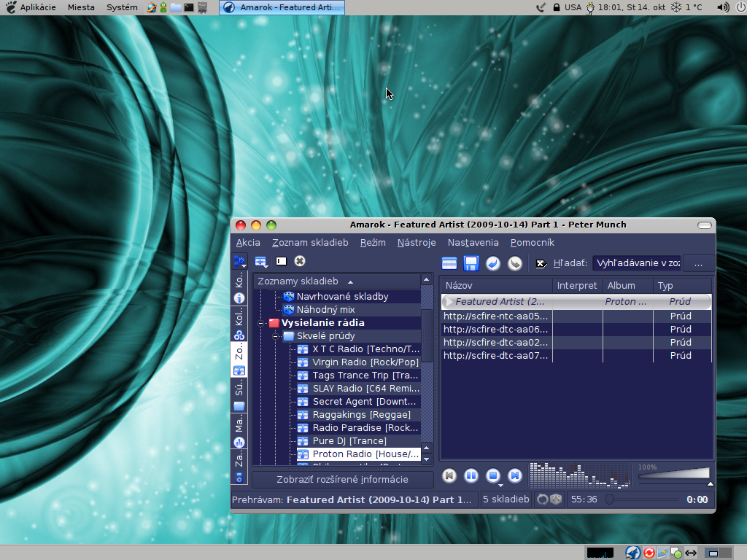747x560 pixels.
Task: Open the Nastavenia menu
Action: (x=473, y=242)
